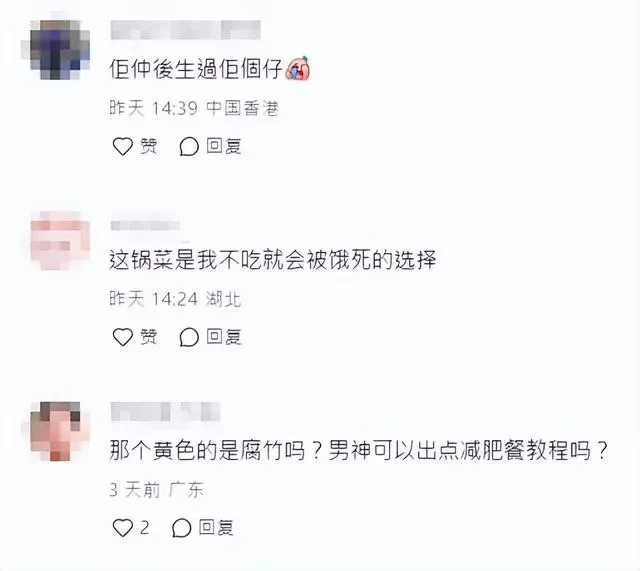640x571 pixels.
Task: Open the first commenter's pixelated avatar
Action: point(60,49)
